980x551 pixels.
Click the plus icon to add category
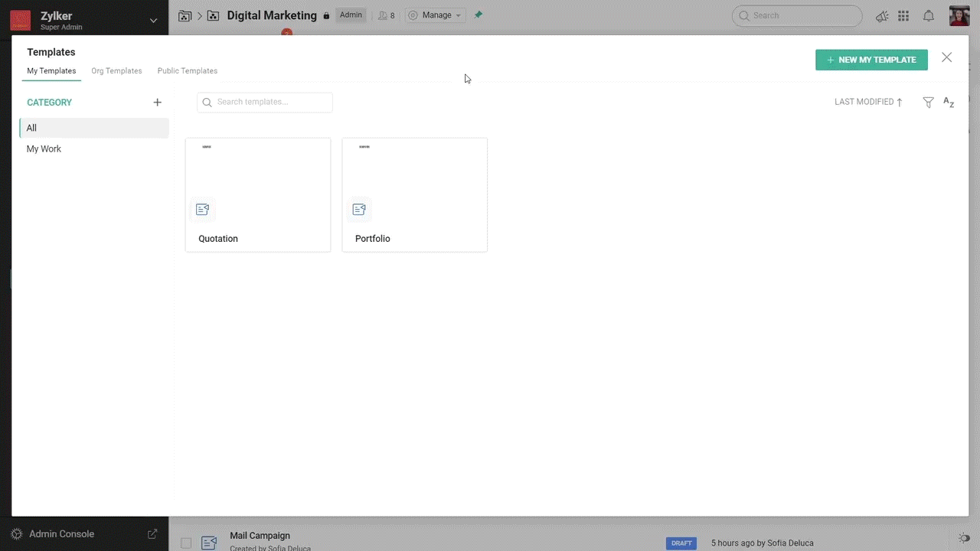click(x=157, y=103)
